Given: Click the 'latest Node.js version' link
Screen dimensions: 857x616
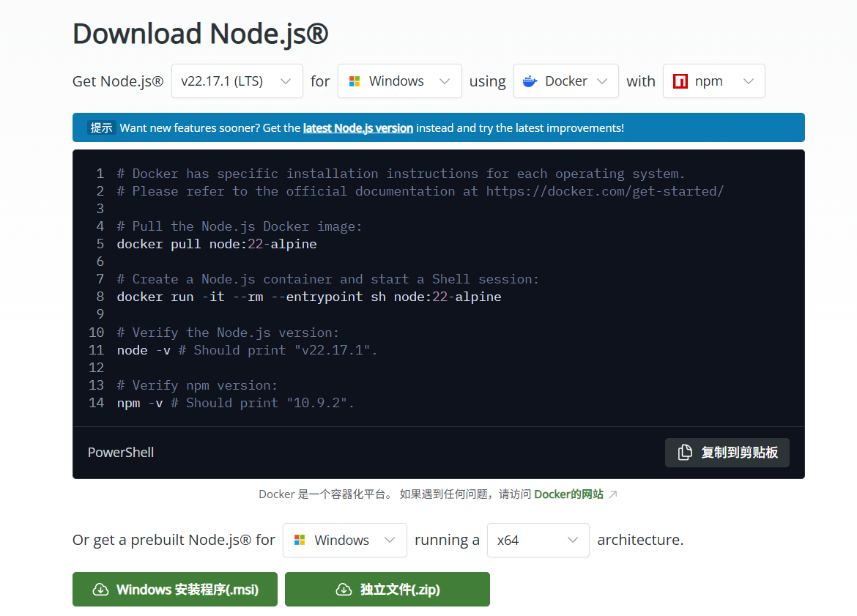Looking at the screenshot, I should click(358, 128).
